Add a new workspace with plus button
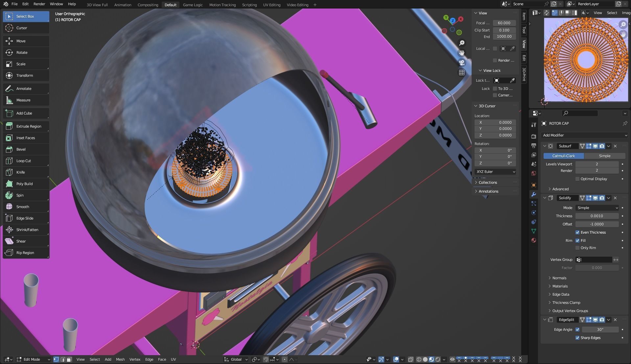The height and width of the screenshot is (364, 631). click(x=315, y=5)
